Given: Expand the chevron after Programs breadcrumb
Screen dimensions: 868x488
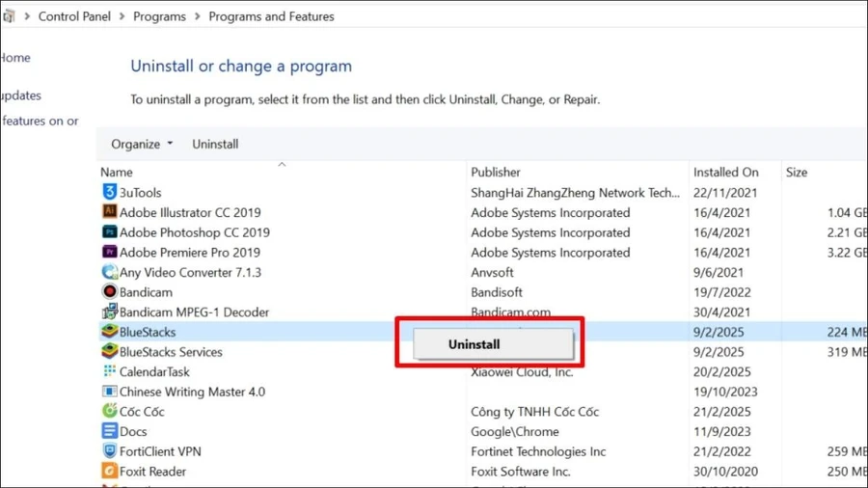Looking at the screenshot, I should click(197, 16).
